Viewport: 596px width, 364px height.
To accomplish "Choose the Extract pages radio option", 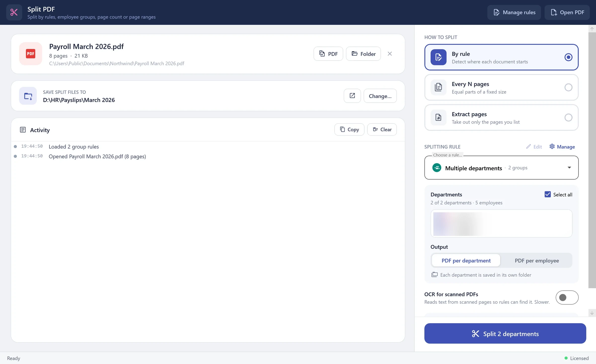I will pos(568,118).
